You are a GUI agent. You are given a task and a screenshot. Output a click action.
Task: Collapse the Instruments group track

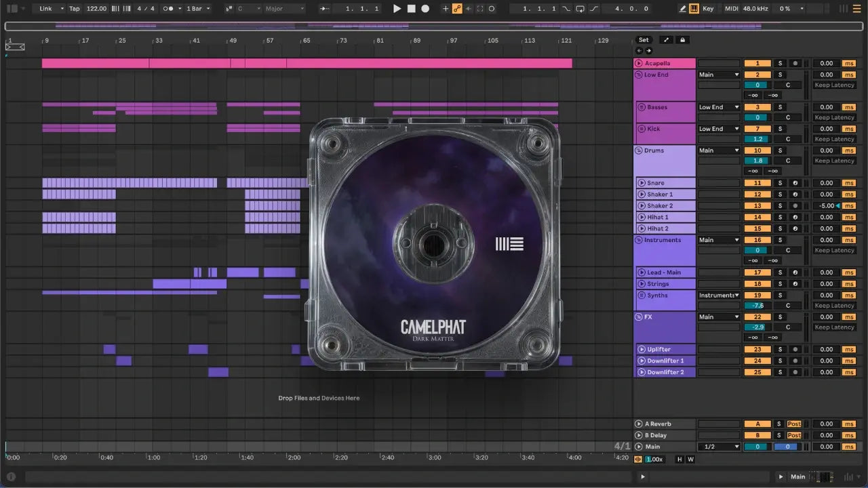(x=639, y=240)
